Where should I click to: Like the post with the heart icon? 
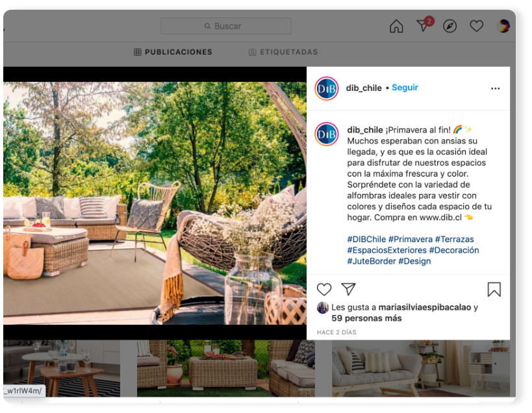324,289
